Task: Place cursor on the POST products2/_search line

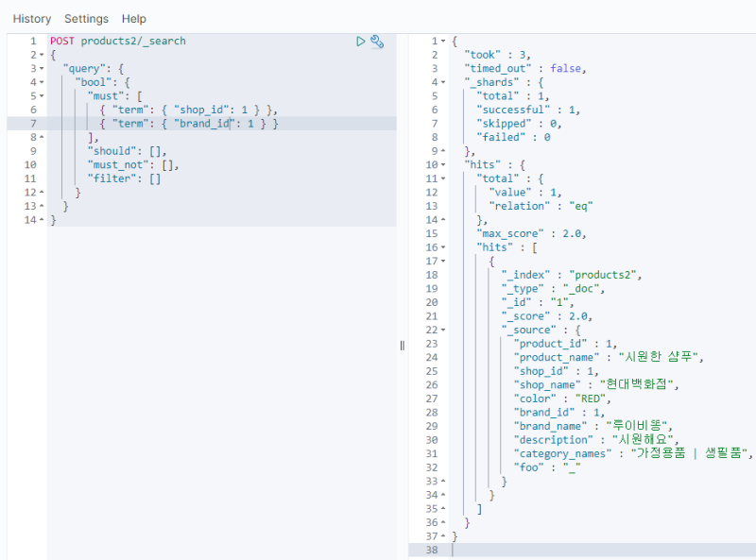Action: (x=133, y=42)
